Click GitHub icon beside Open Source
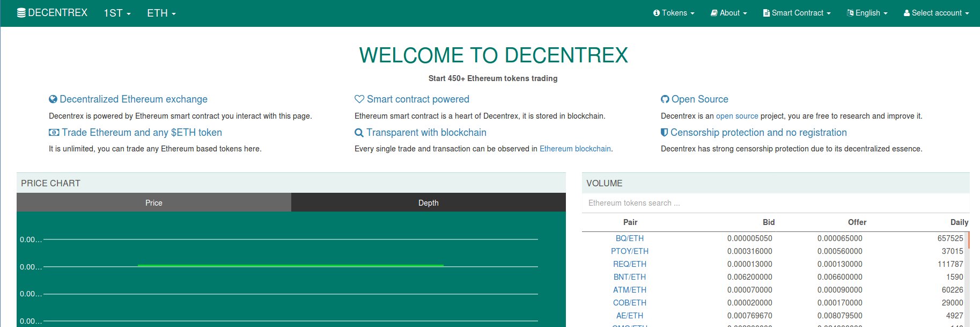This screenshot has width=980, height=327. pyautogui.click(x=665, y=99)
